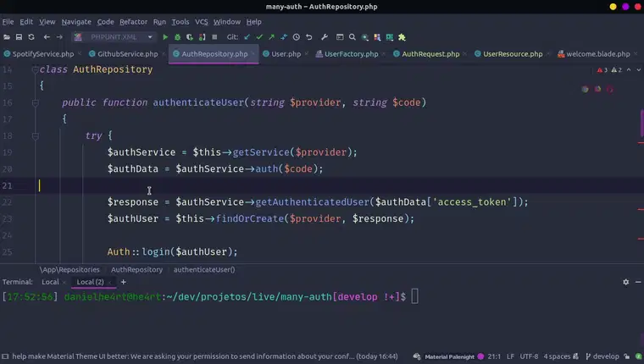Go to next highlighted error arrow
The image size is (644, 364).
[638, 69]
